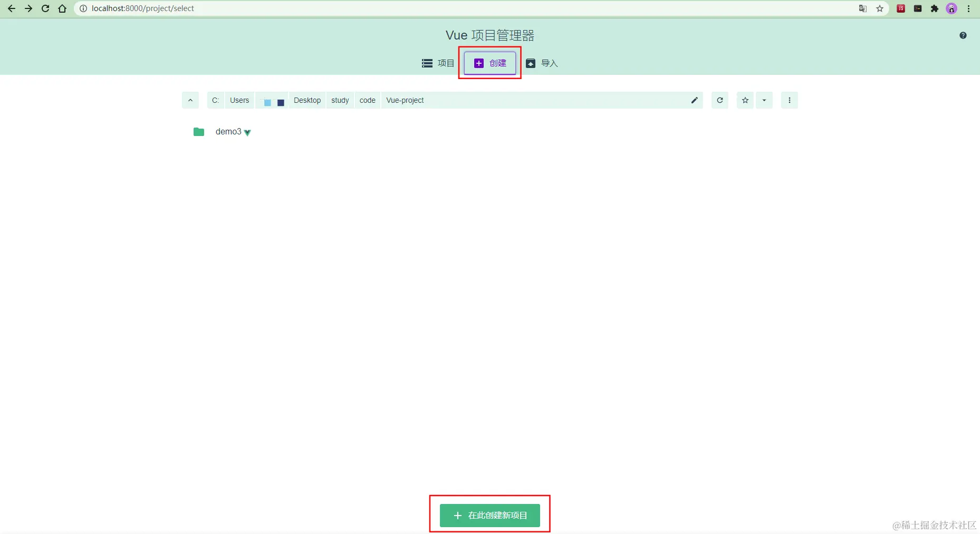980x534 pixels.
Task: Go forward in browser history
Action: (x=28, y=8)
